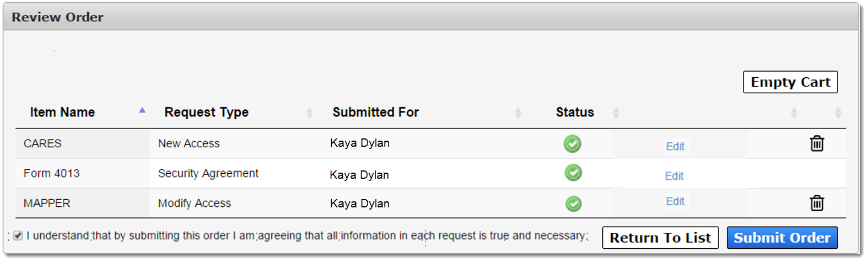Return to the list
Viewport: 868px width, 262px height.
660,238
